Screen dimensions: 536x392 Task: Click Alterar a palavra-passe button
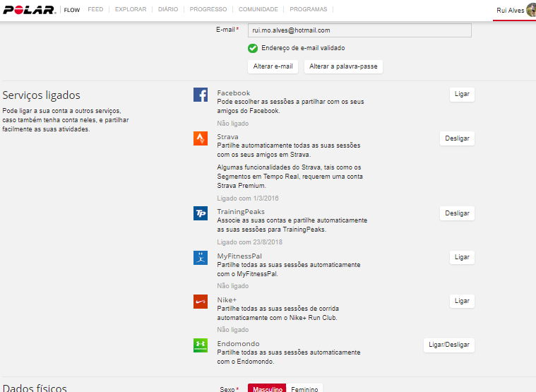click(x=343, y=66)
